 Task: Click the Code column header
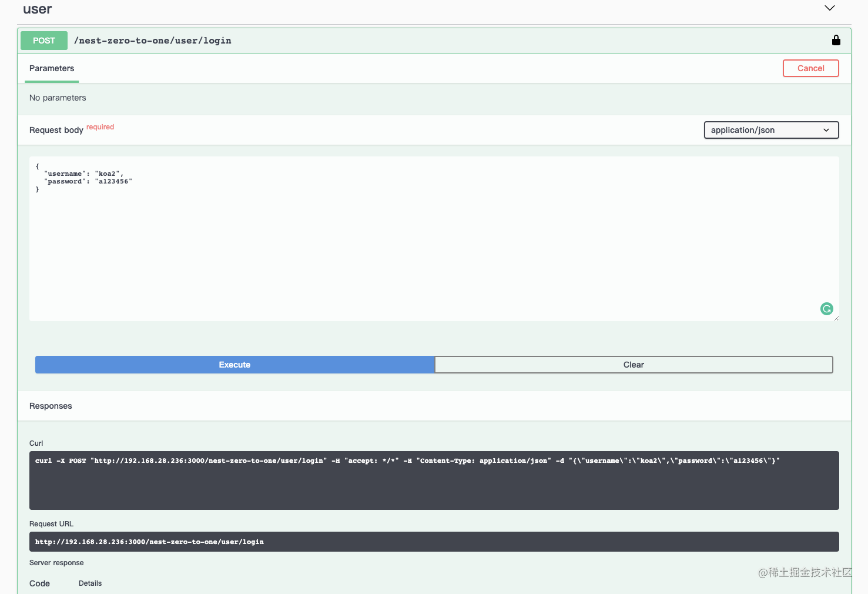click(39, 583)
